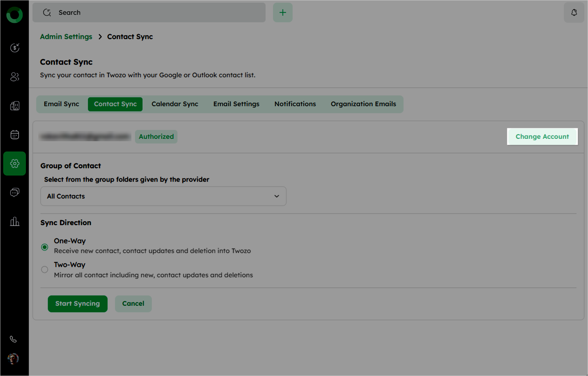Open the Conversations chat icon in the sidebar
The image size is (588, 376).
15,193
